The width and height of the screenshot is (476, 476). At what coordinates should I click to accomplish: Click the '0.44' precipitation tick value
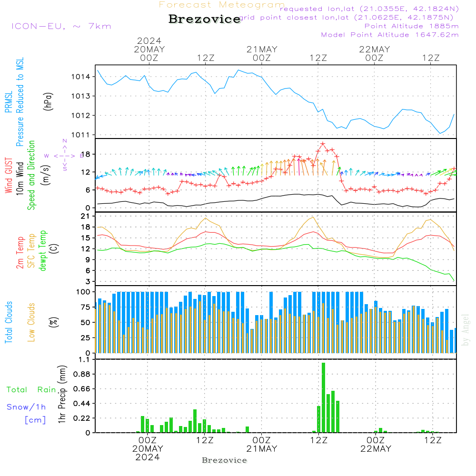(x=82, y=404)
